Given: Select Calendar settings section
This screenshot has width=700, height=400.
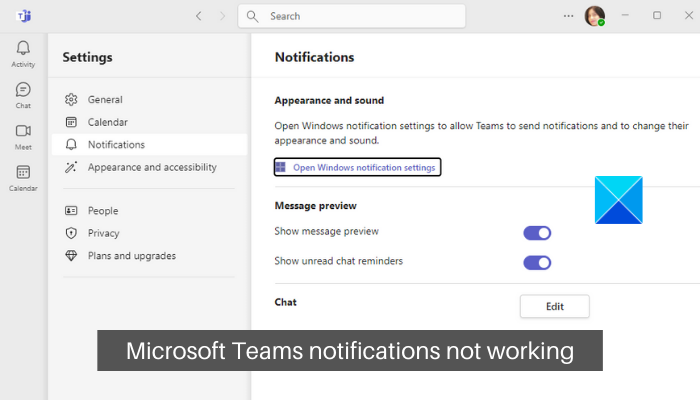Looking at the screenshot, I should click(x=150, y=122).
